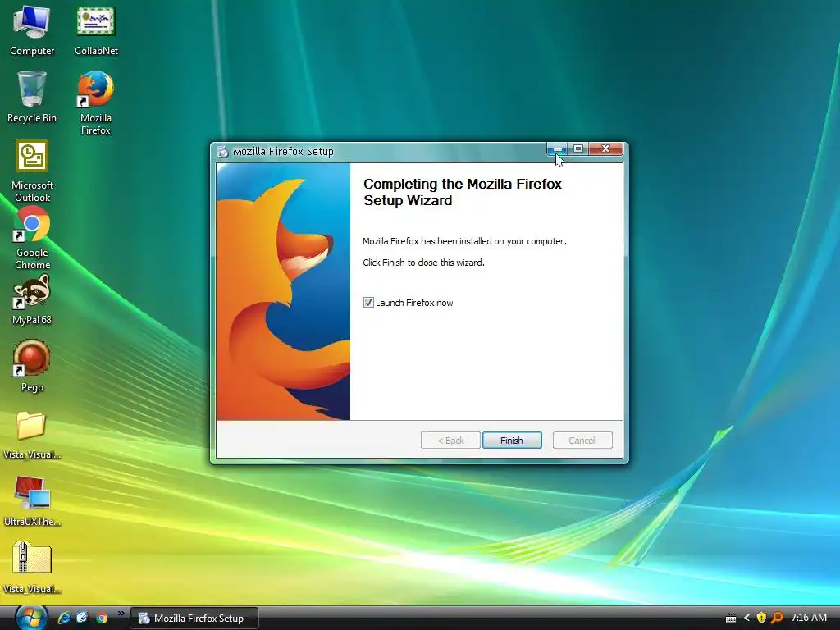Viewport: 840px width, 630px height.
Task: Click the keyboard icon in system tray
Action: pos(731,619)
